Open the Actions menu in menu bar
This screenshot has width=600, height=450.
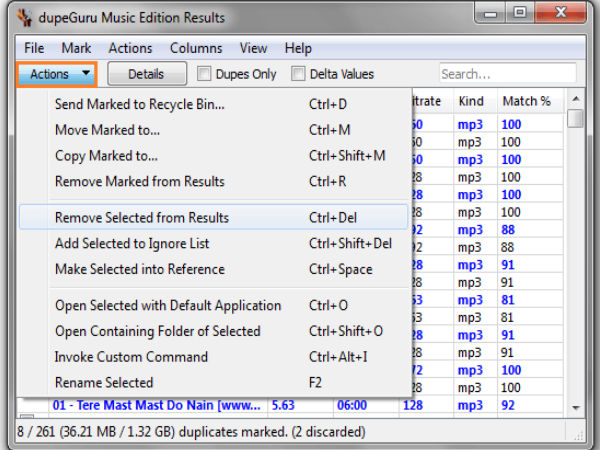130,48
